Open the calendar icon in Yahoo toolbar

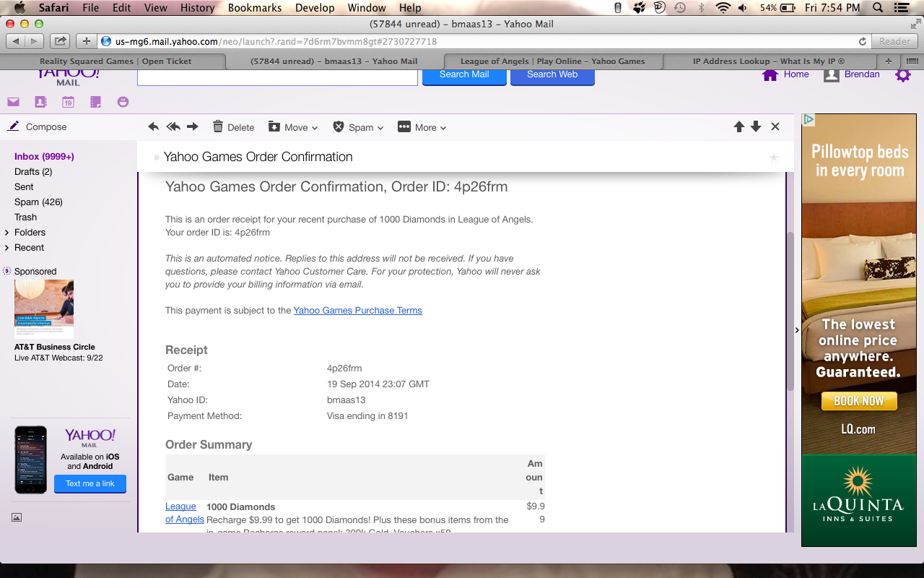pos(68,103)
